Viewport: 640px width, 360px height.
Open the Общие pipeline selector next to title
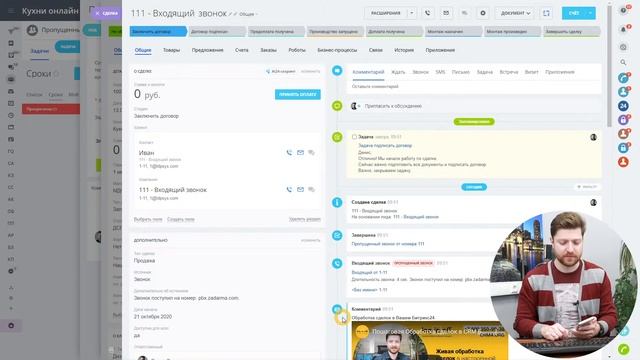[x=248, y=14]
